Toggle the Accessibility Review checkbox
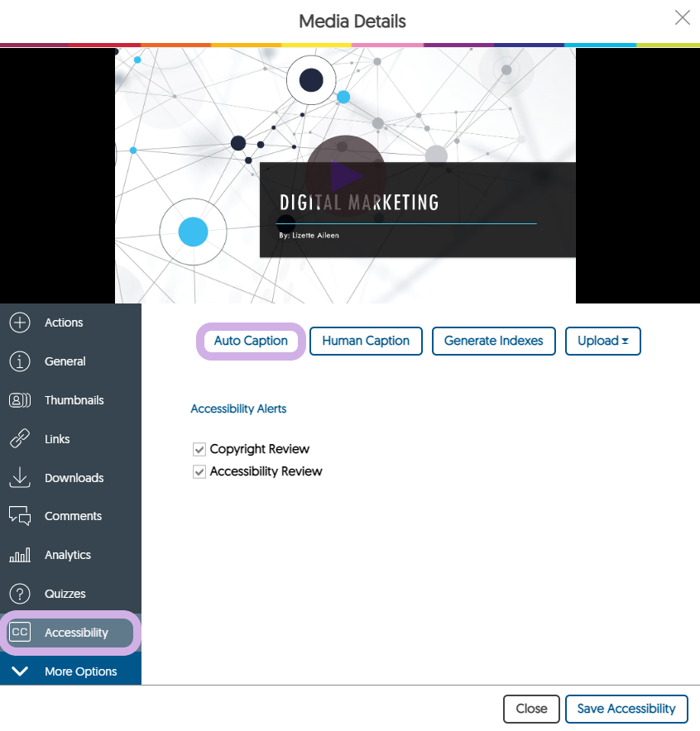The height and width of the screenshot is (731, 700). click(199, 472)
